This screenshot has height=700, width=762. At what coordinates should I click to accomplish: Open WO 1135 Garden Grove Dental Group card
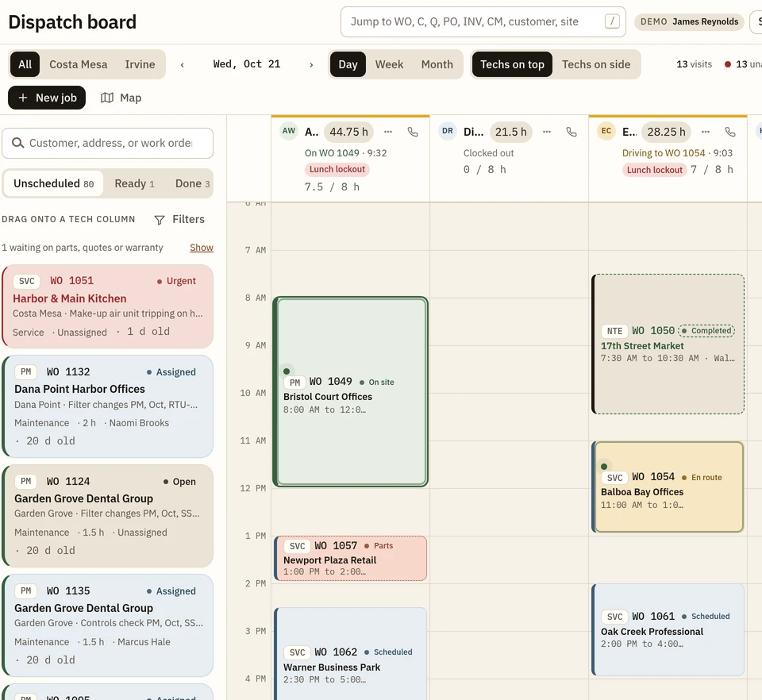point(107,625)
